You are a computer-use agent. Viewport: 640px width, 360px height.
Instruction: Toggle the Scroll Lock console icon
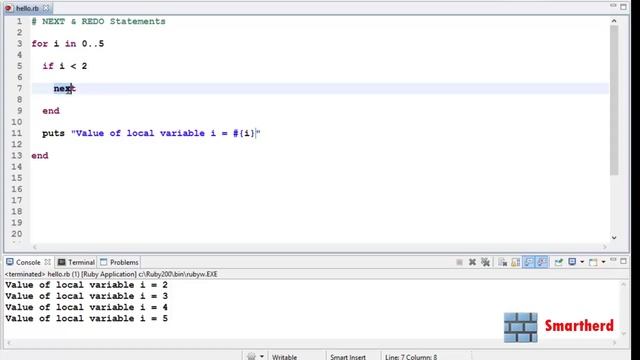click(516, 262)
